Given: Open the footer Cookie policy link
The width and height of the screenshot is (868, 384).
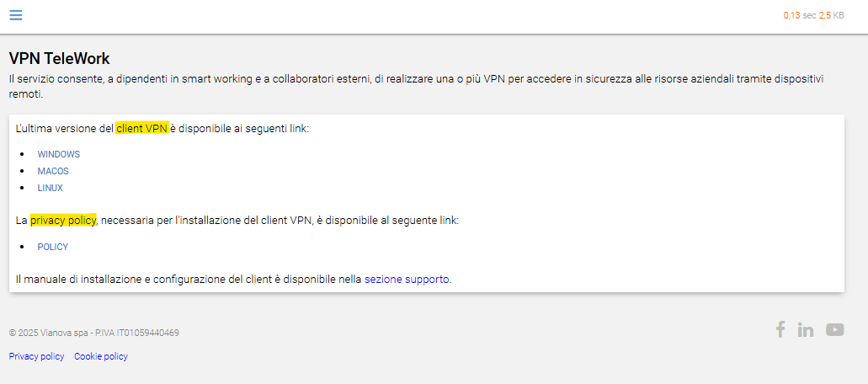Looking at the screenshot, I should point(101,356).
